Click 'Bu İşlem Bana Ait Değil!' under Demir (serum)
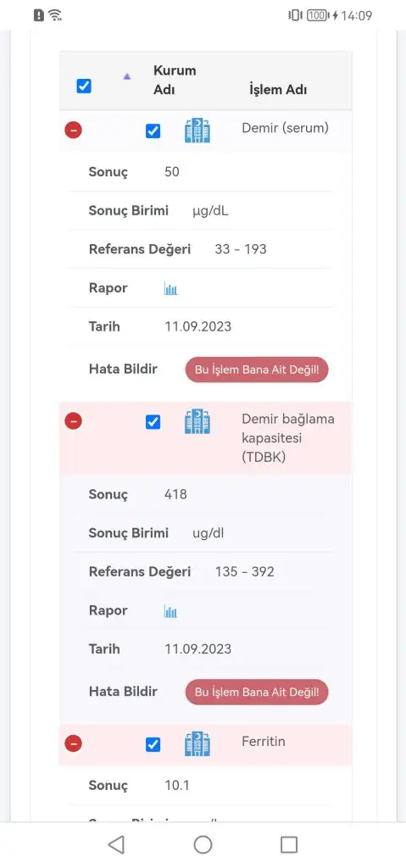The width and height of the screenshot is (406, 868). coord(257,370)
